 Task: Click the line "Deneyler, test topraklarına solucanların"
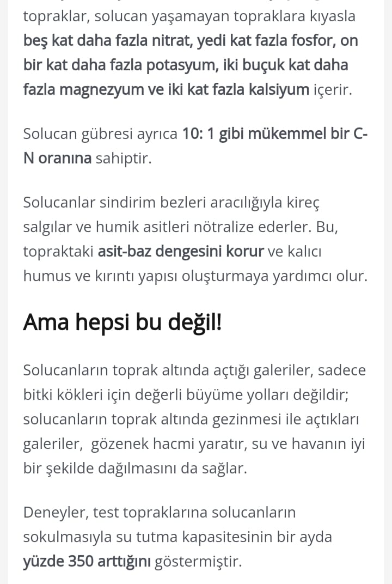tap(160, 513)
